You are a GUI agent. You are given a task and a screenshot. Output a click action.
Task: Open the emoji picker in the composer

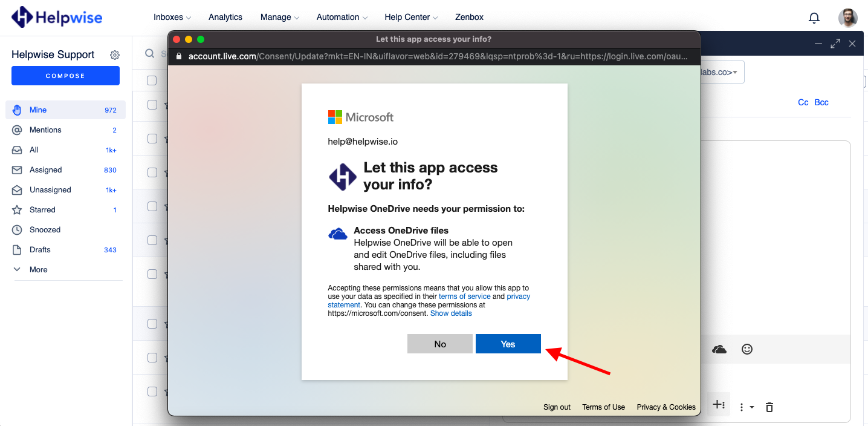[747, 349]
